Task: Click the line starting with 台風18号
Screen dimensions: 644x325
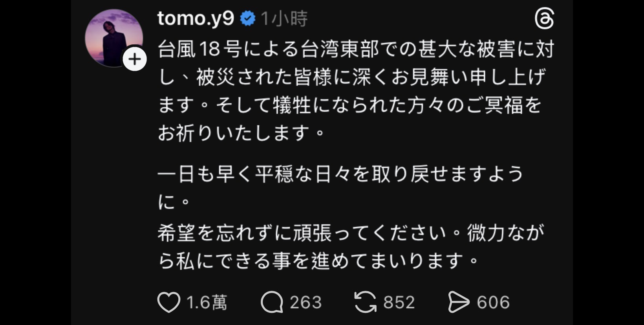Action: (355, 50)
